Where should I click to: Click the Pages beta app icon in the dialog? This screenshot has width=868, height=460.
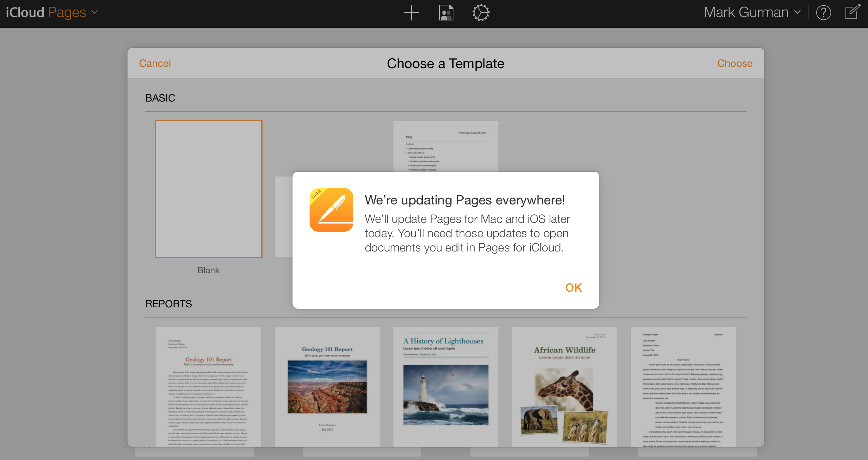pyautogui.click(x=331, y=210)
